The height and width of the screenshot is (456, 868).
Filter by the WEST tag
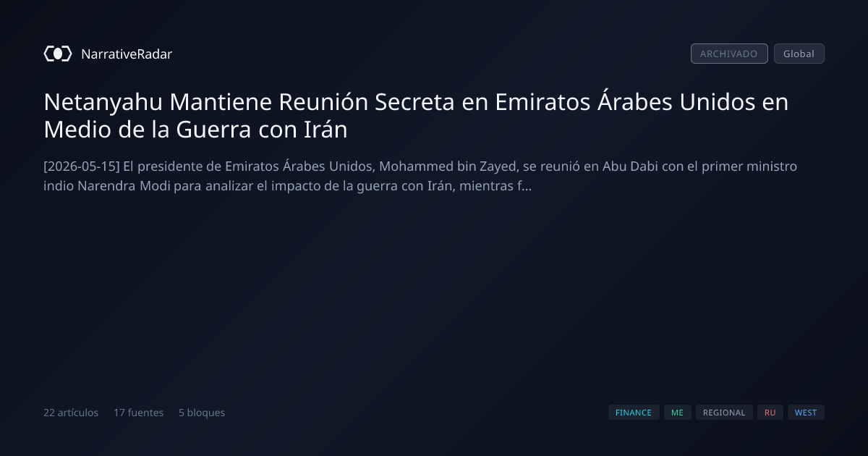[806, 413]
